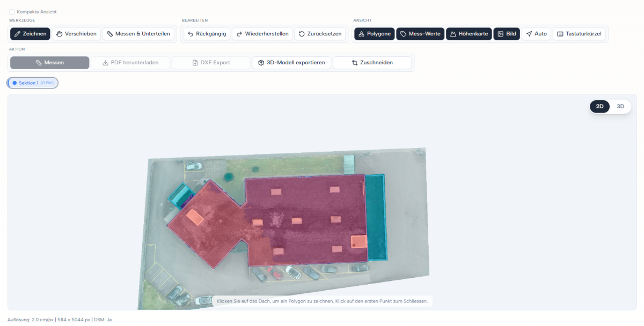
Task: Click the Zuschneiden crop tool
Action: [x=372, y=63]
